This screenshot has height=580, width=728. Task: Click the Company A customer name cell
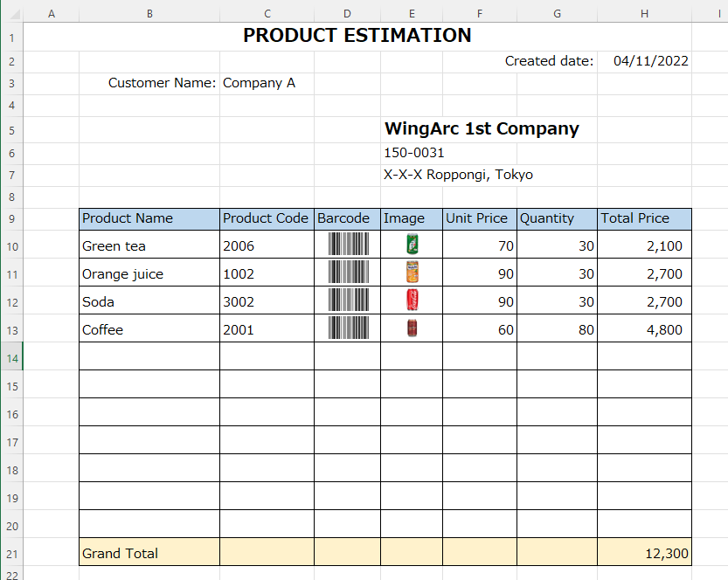(x=260, y=83)
